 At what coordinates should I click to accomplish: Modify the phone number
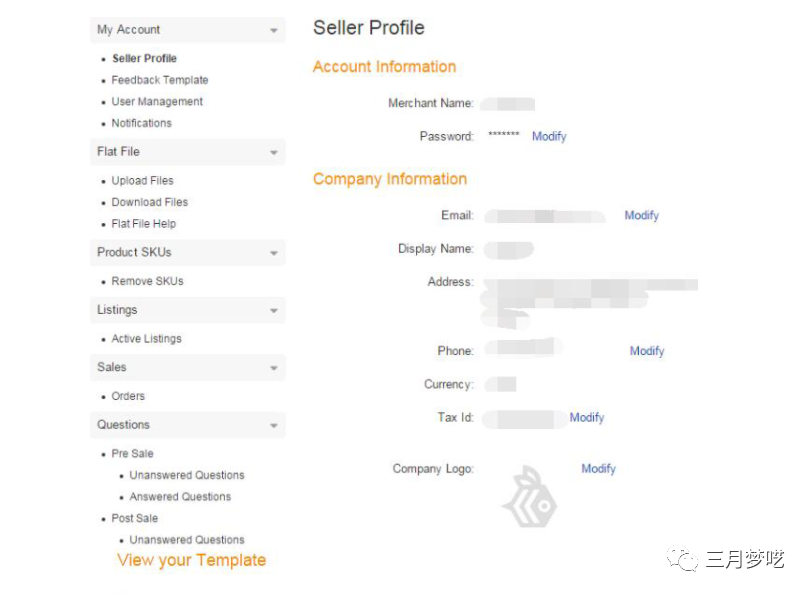pos(647,351)
